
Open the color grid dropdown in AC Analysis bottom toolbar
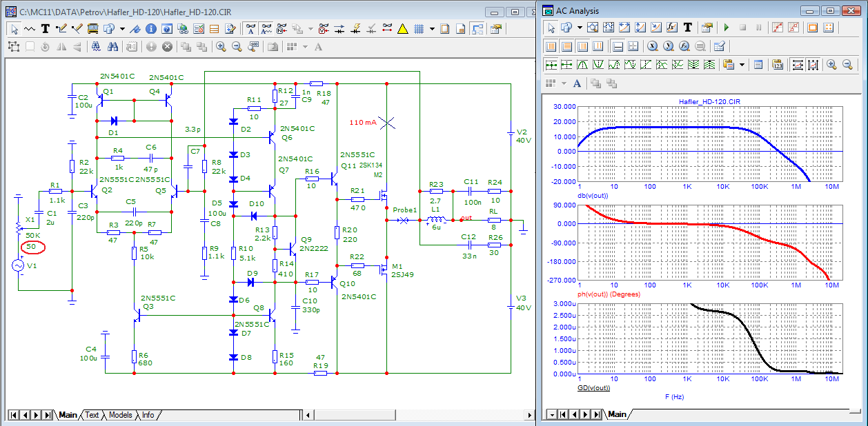564,83
